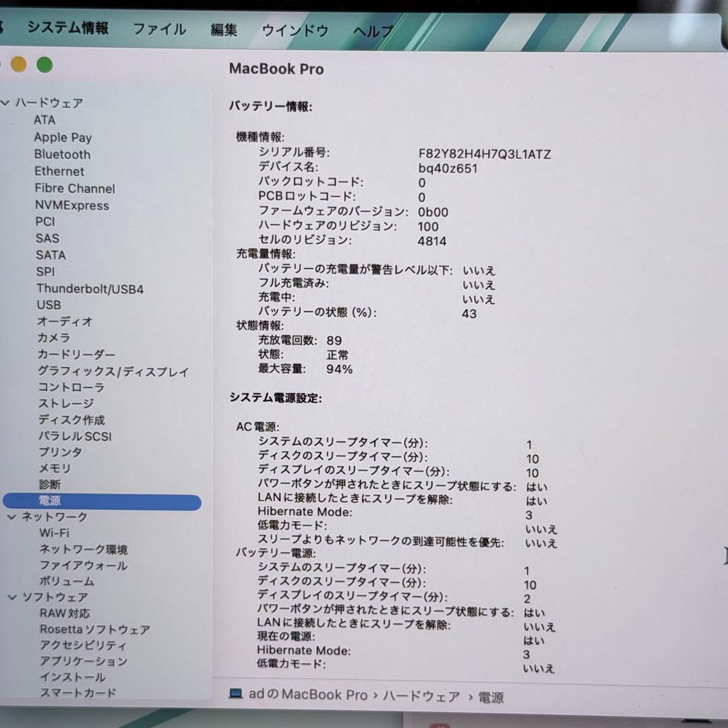
Task: Collapse the ハードウェア section
Action: 5,102
